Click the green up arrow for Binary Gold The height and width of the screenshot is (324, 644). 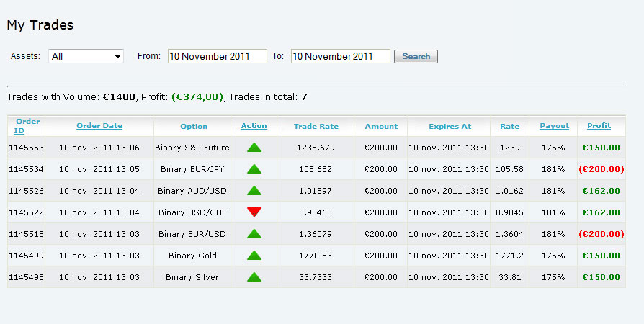coord(254,256)
